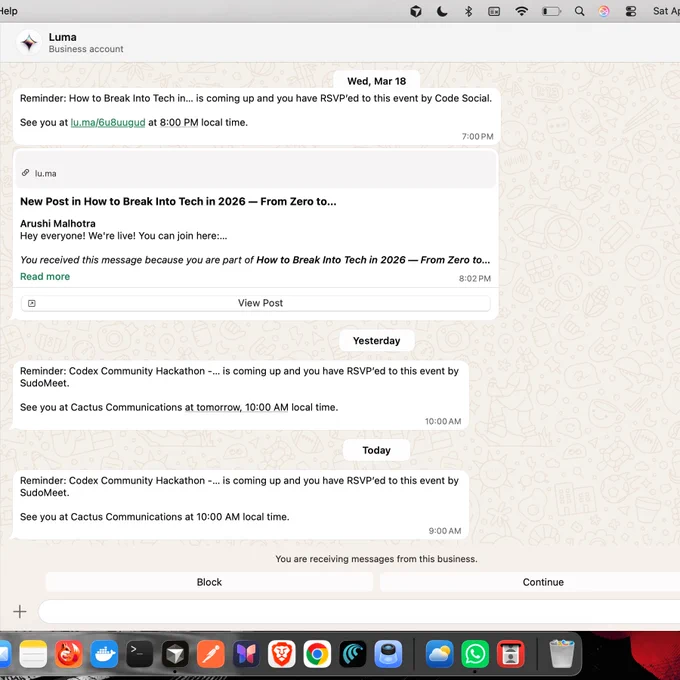Click 'You are receiving messages from this business' notice
This screenshot has height=680, width=680.
[x=376, y=559]
